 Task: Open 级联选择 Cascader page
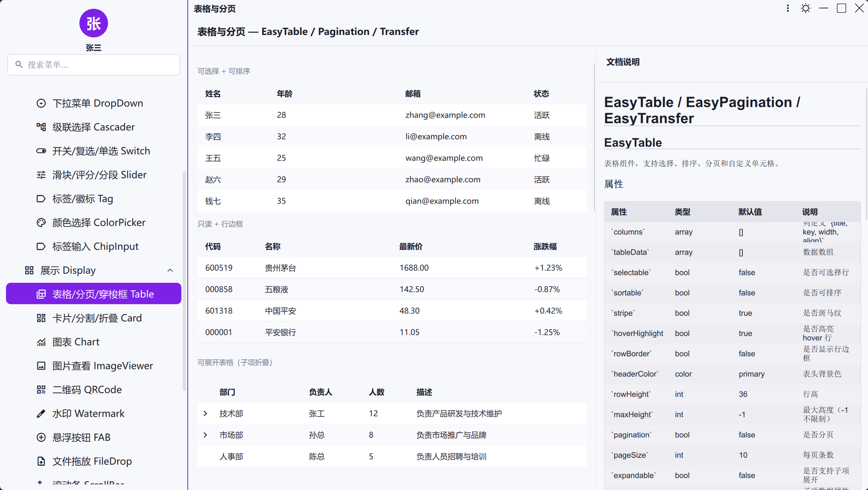pos(94,127)
